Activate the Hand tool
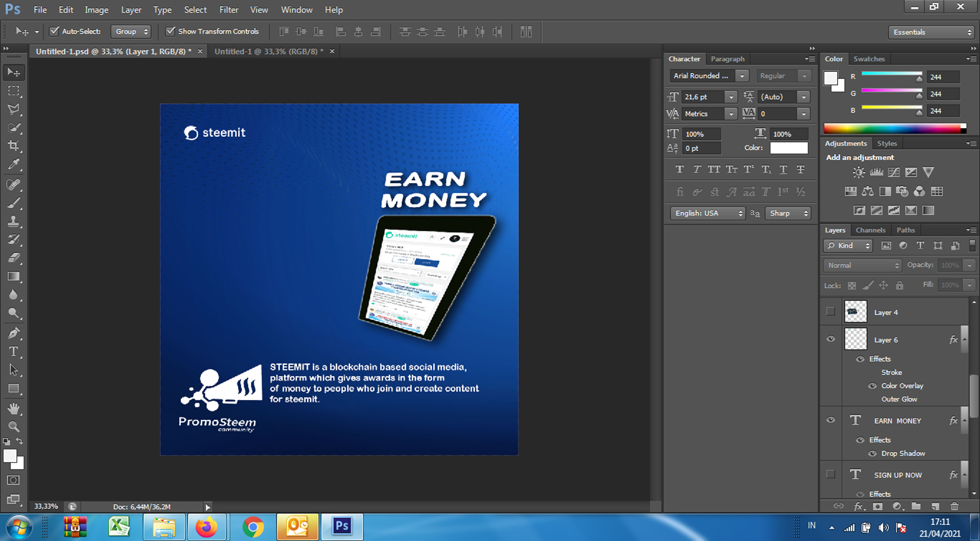This screenshot has width=980, height=541. 14,409
